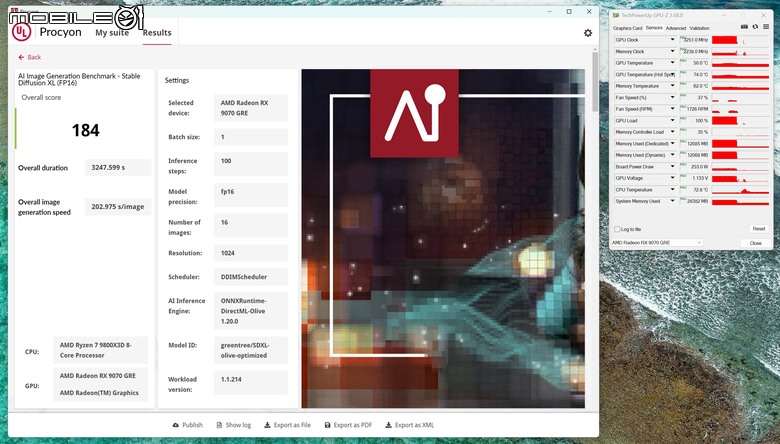
Task: Click GPU-Z app icon in title bar
Action: tap(616, 15)
